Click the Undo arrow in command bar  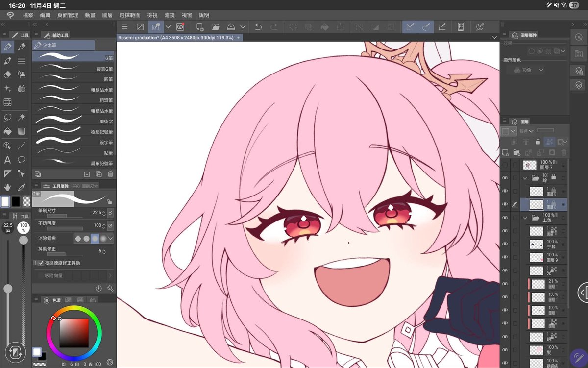coord(258,27)
